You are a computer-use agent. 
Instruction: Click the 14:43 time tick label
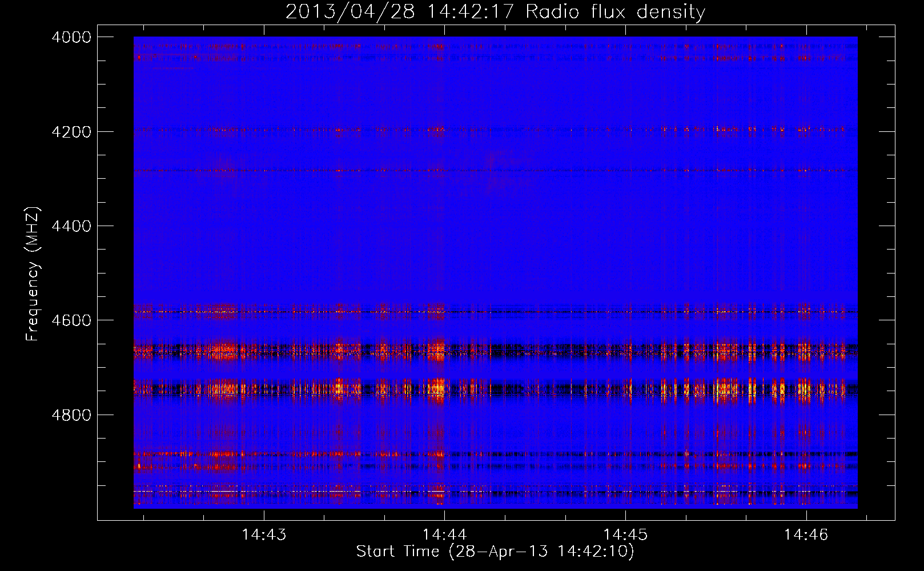tap(264, 534)
